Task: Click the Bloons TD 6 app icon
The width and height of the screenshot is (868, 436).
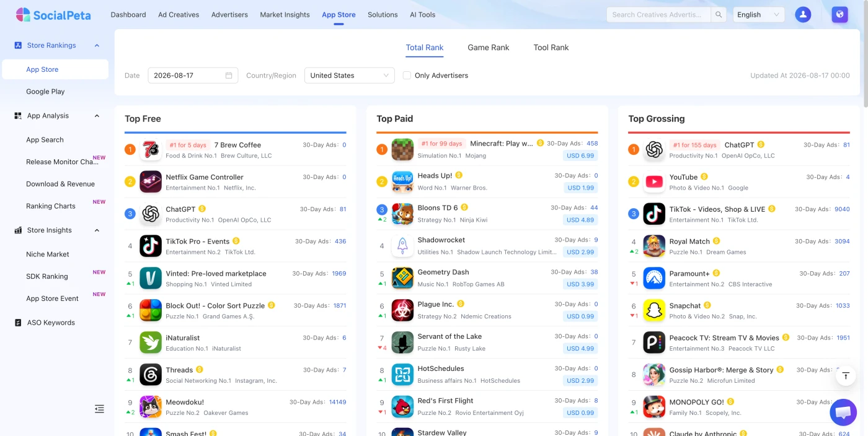Action: point(402,214)
